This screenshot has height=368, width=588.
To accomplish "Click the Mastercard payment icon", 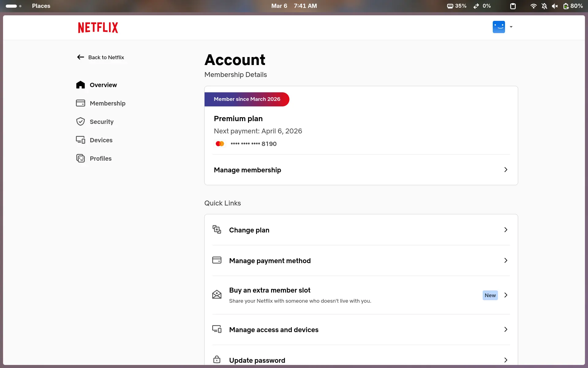I will 220,144.
